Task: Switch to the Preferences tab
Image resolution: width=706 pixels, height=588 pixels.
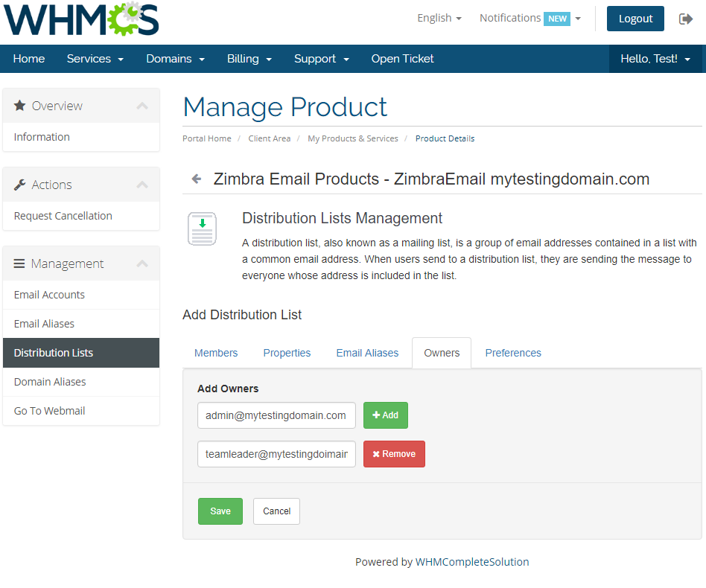Action: tap(513, 353)
